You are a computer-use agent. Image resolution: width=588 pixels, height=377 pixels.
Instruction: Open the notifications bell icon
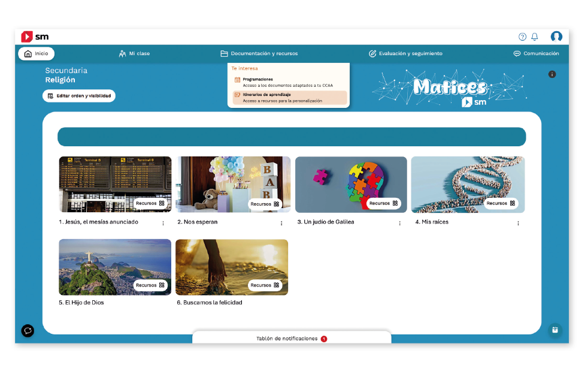pos(535,37)
